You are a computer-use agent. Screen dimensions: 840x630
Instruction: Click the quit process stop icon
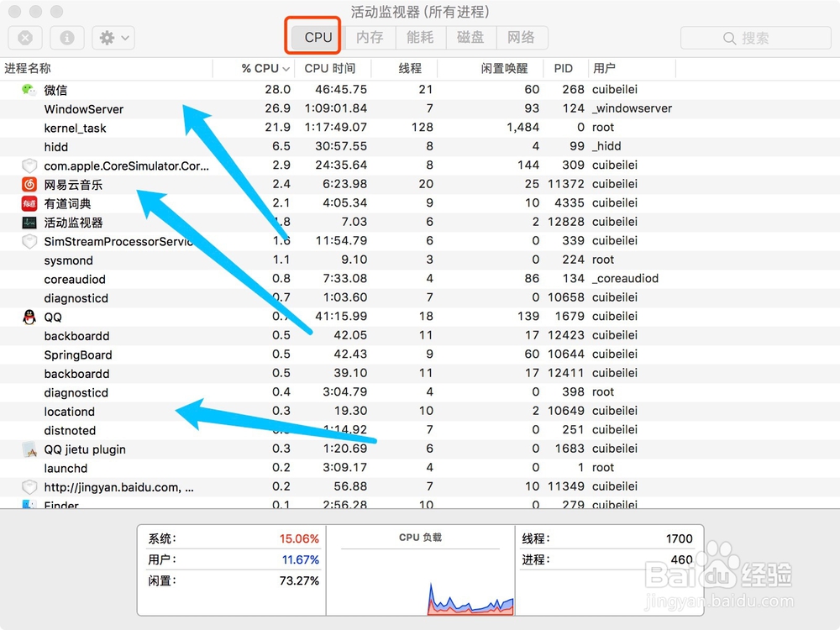(x=25, y=38)
